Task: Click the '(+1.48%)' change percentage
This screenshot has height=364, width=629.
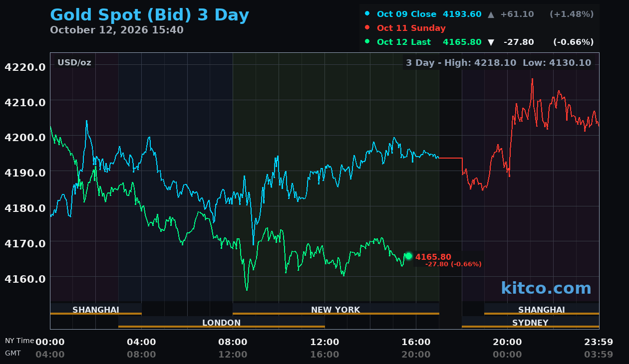Action: tap(572, 14)
